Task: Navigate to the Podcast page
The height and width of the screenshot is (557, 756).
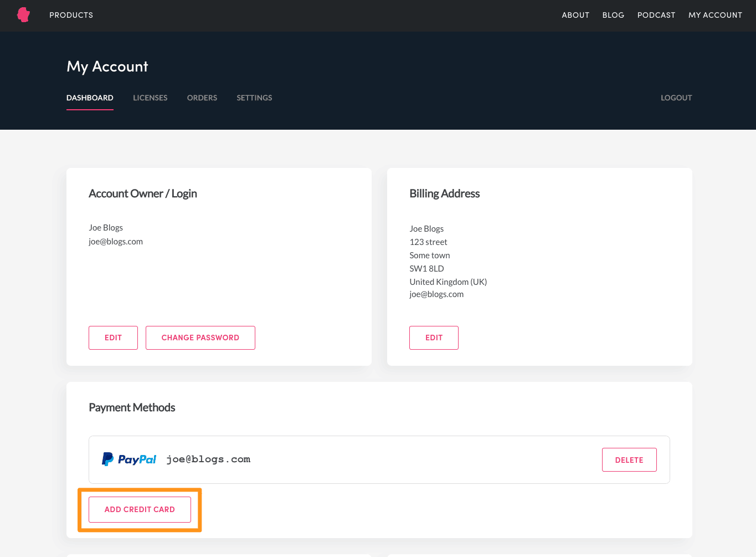Action: pos(656,15)
